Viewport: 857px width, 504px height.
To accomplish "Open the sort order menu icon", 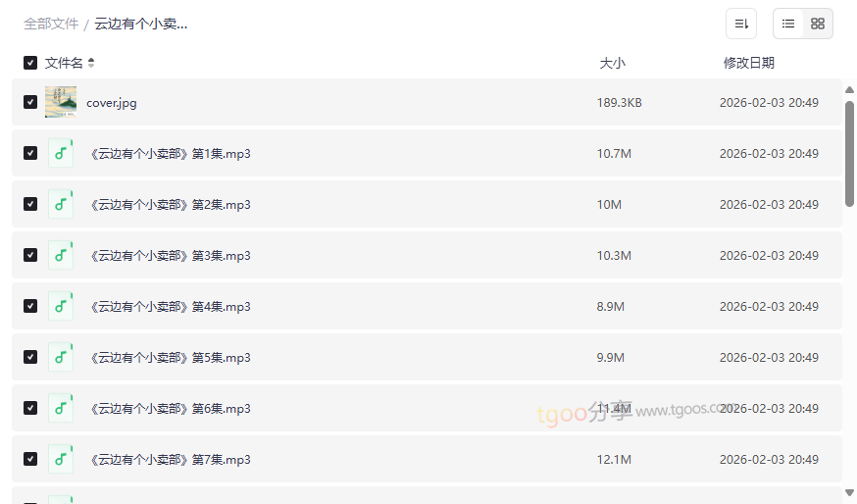I will pos(741,24).
